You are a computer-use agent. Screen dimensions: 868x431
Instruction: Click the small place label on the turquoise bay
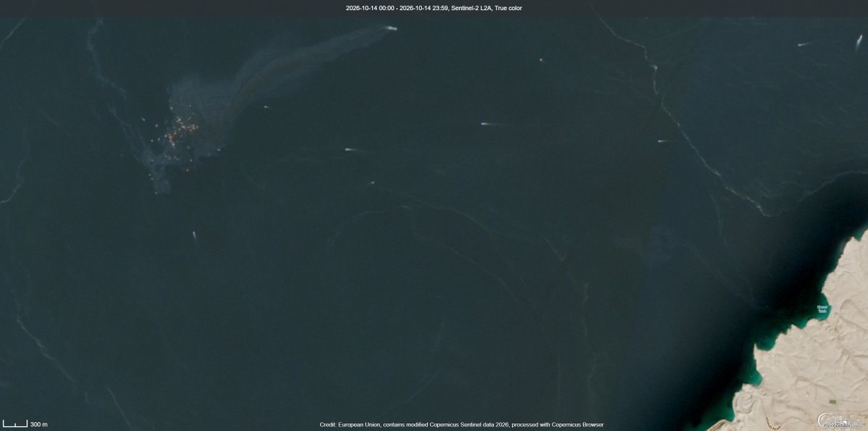(x=822, y=309)
